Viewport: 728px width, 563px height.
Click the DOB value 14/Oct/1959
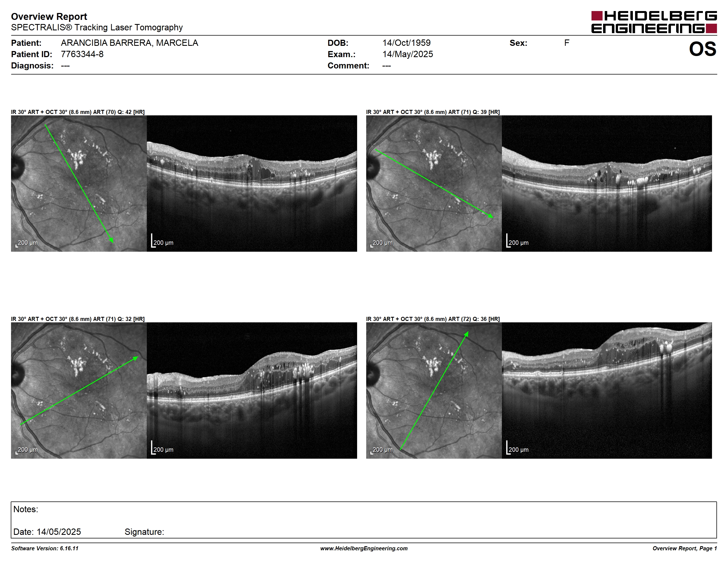pyautogui.click(x=406, y=43)
